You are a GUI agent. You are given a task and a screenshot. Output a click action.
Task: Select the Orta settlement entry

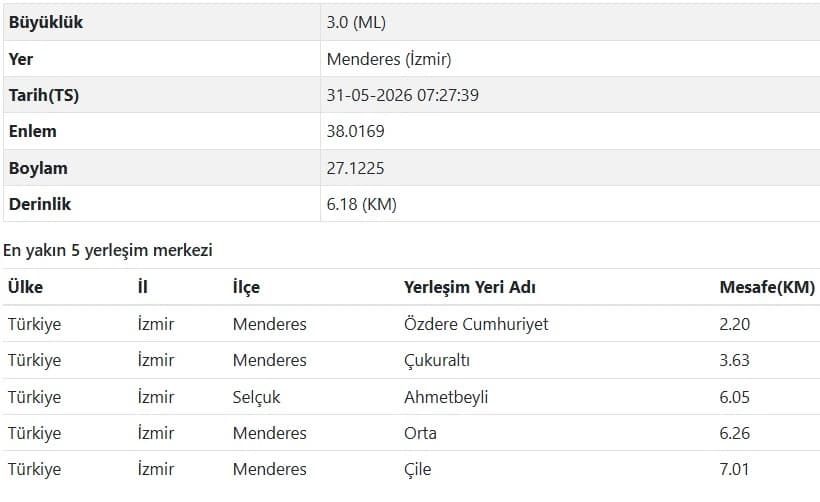420,433
